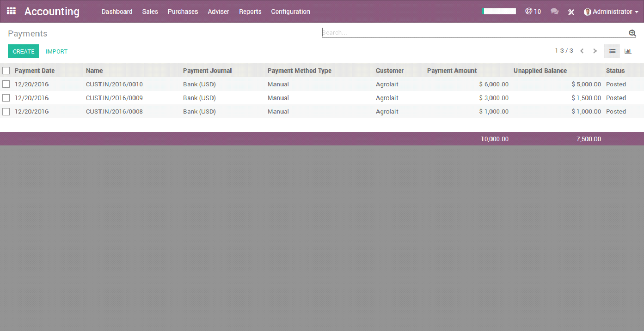Check the box for CUST.IN/2016/0008

pyautogui.click(x=6, y=111)
